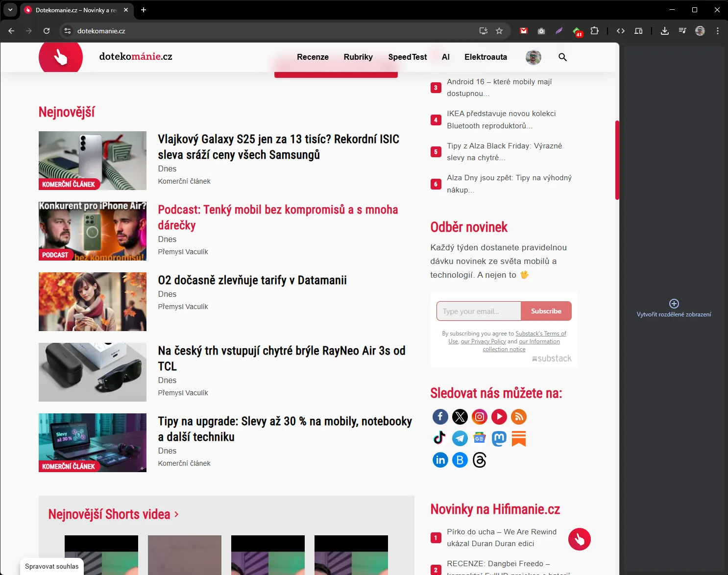Open the Gmail extension icon
The image size is (728, 575).
523,31
